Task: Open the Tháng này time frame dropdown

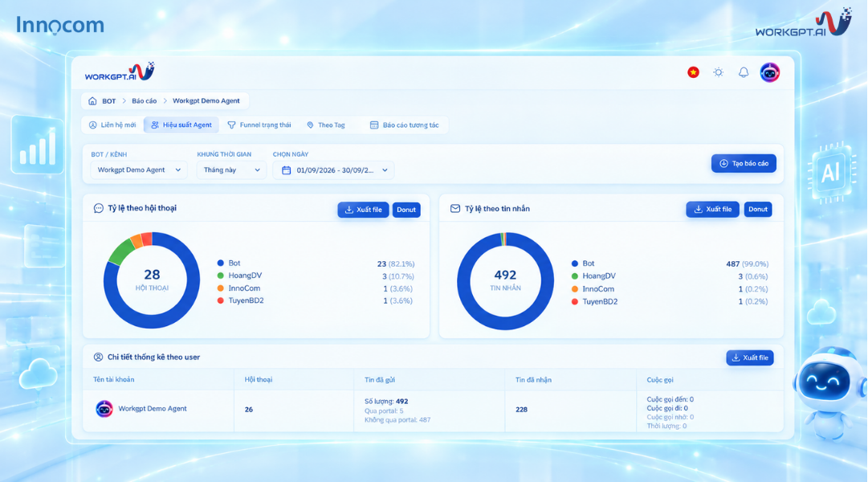Action: click(231, 170)
